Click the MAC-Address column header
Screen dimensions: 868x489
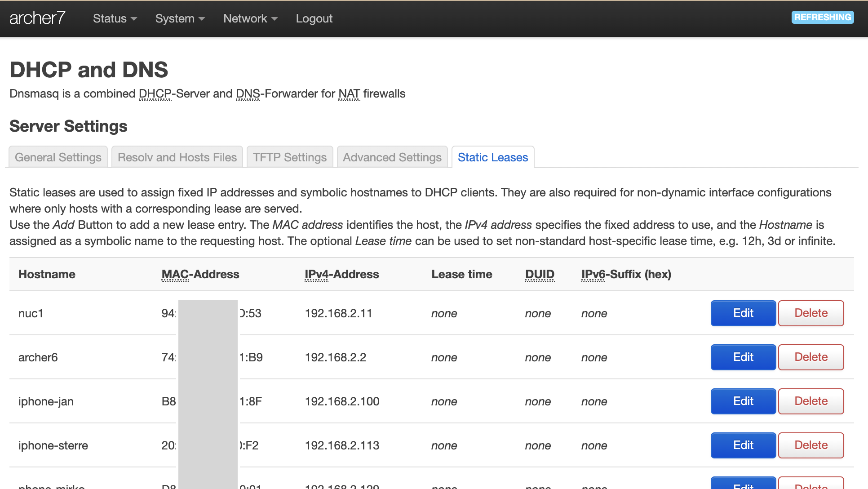point(200,274)
